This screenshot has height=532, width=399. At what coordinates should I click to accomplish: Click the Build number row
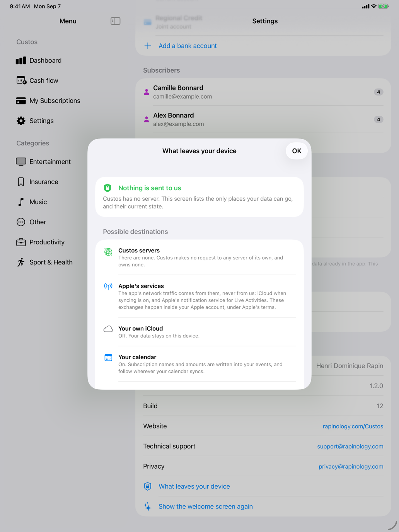click(x=263, y=406)
